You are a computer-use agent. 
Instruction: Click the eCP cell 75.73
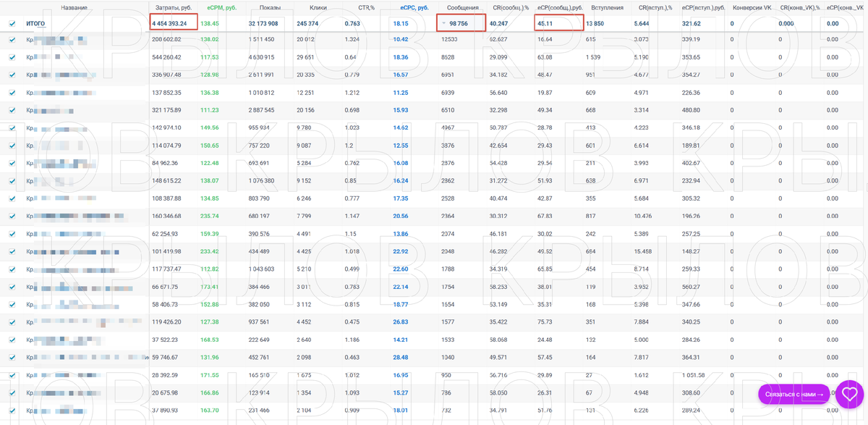coord(545,322)
